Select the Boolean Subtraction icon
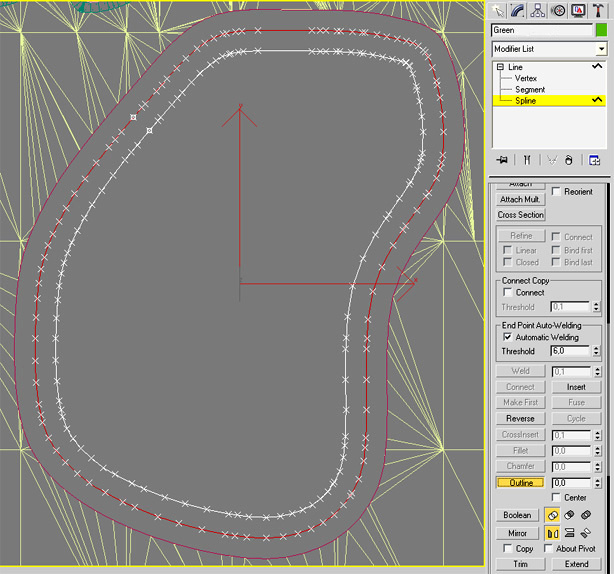This screenshot has width=614, height=574. [569, 515]
